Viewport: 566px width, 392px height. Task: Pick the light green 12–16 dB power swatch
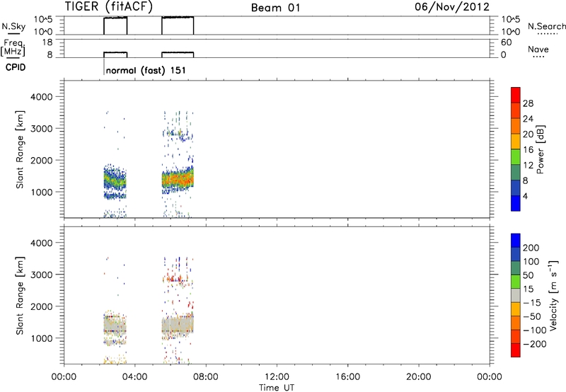click(x=516, y=156)
